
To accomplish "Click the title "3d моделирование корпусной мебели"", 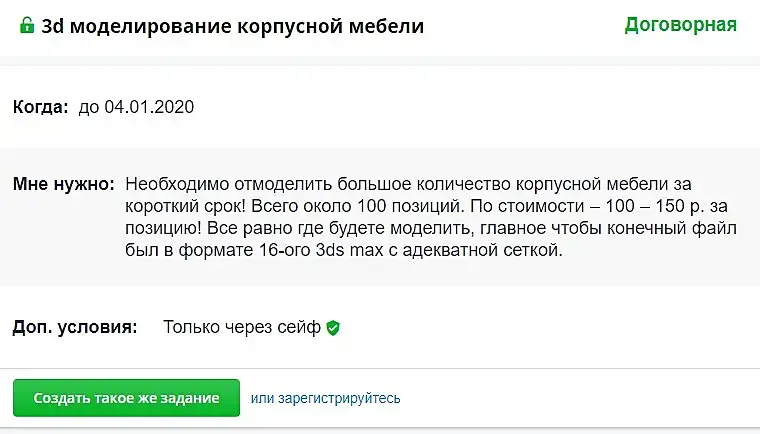I will point(232,27).
